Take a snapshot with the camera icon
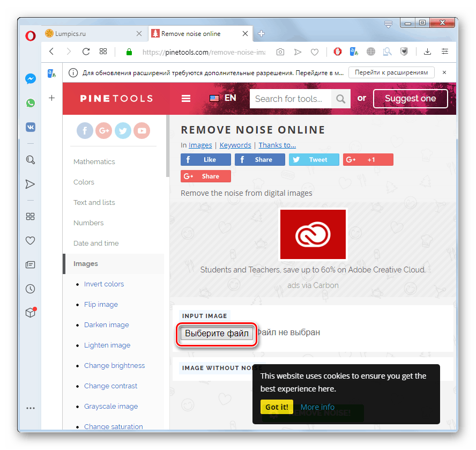This screenshot has width=476, height=450. [x=280, y=52]
